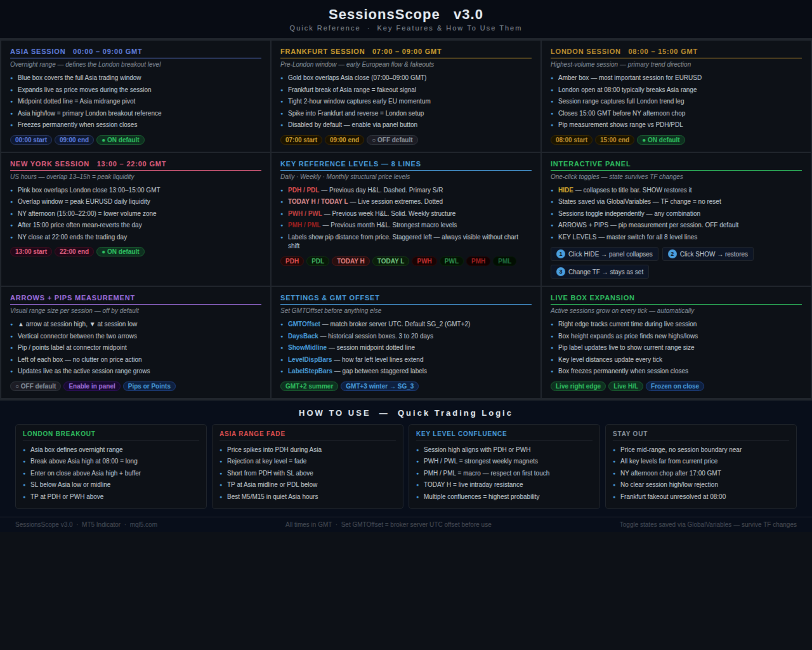
Task: Click 'TODAY H / TODAY L' in the key levels list
Action: tap(318, 201)
